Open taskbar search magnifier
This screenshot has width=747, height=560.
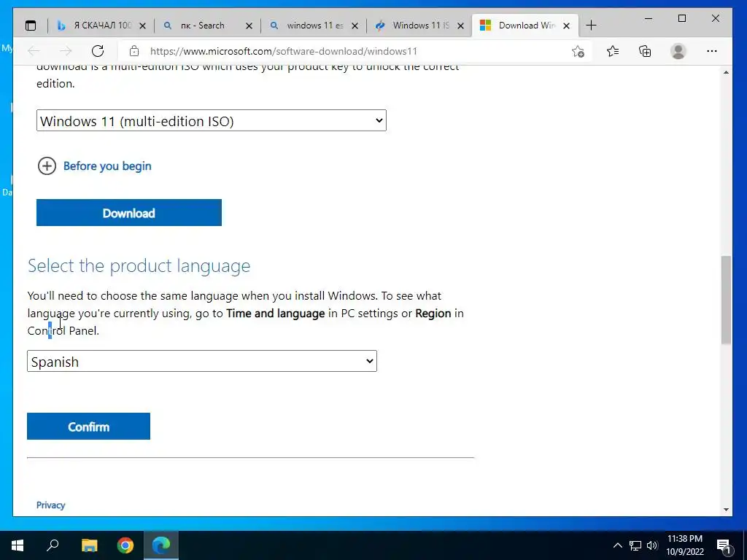(x=53, y=545)
